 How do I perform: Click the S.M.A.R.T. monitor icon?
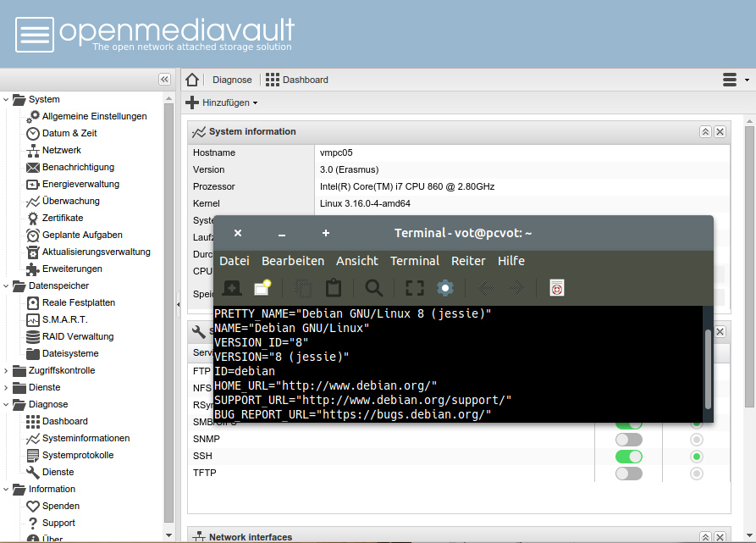(x=33, y=319)
